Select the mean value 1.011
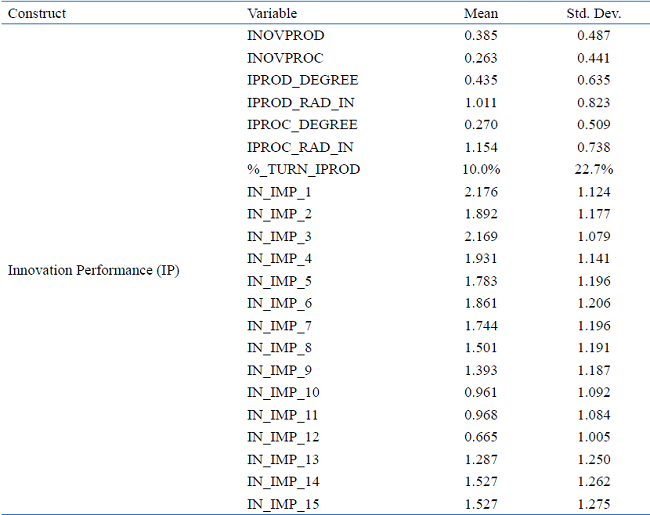The height and width of the screenshot is (515, 650). pos(481,102)
